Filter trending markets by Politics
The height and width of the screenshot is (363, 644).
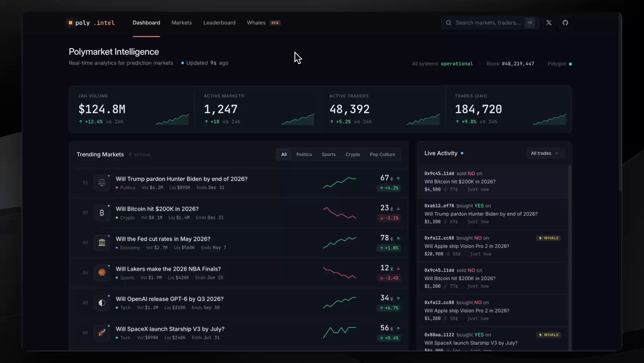coord(304,154)
